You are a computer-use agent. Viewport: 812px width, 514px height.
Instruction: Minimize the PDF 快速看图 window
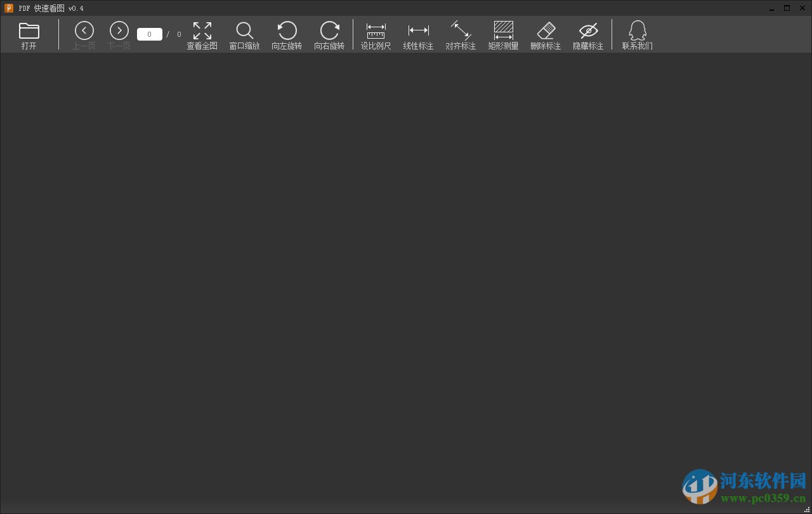[x=771, y=8]
